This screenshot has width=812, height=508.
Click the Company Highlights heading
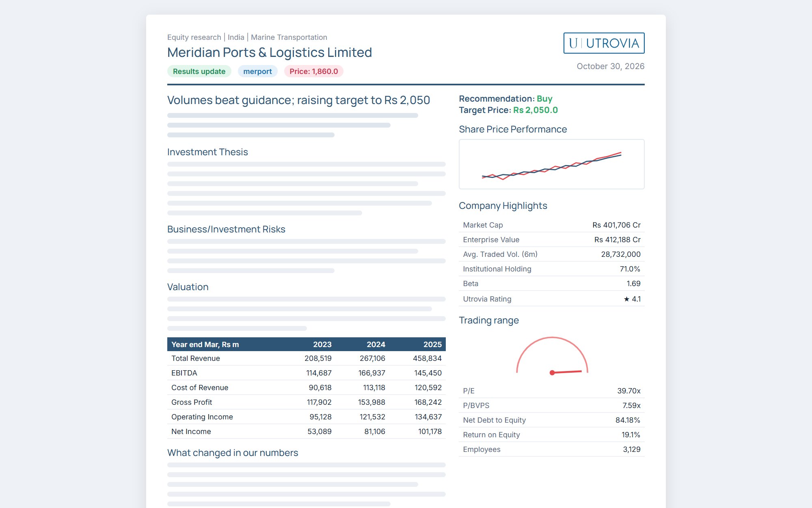coord(503,206)
